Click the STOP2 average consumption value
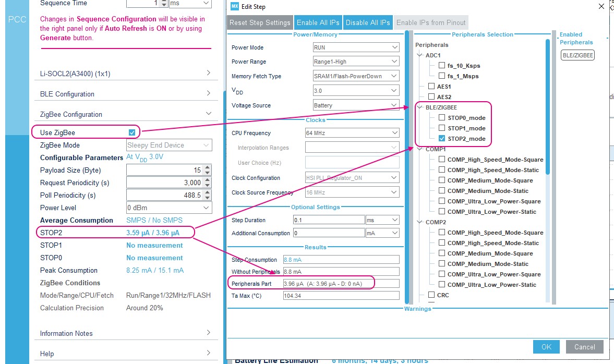This screenshot has height=364, width=614. click(153, 233)
